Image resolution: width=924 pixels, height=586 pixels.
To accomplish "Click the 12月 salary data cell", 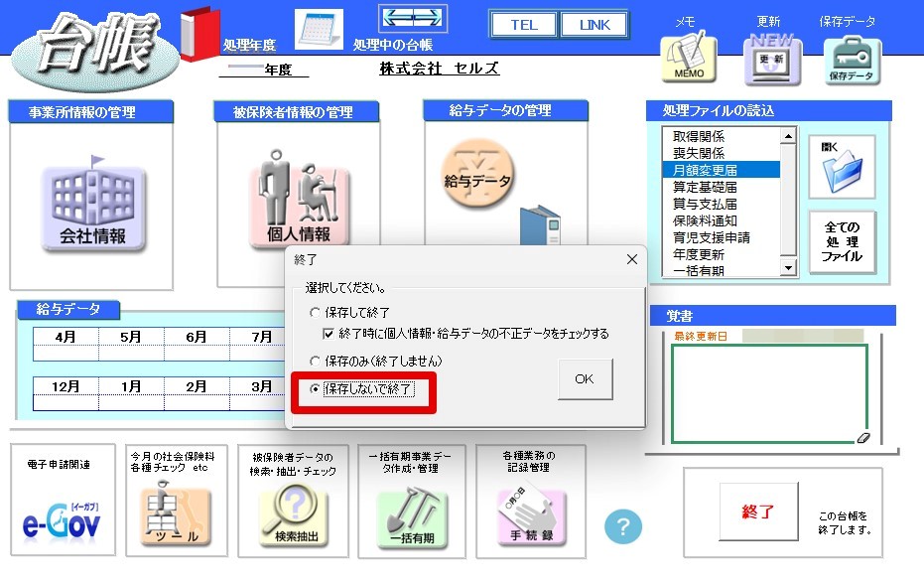I will pyautogui.click(x=66, y=402).
